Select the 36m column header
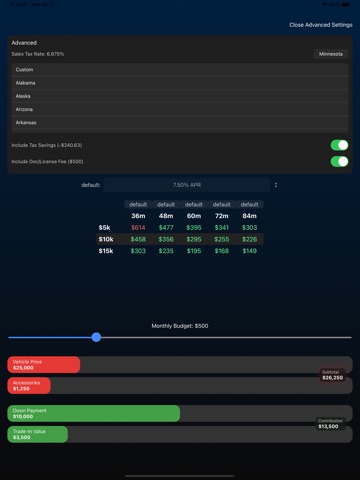 pos(138,216)
